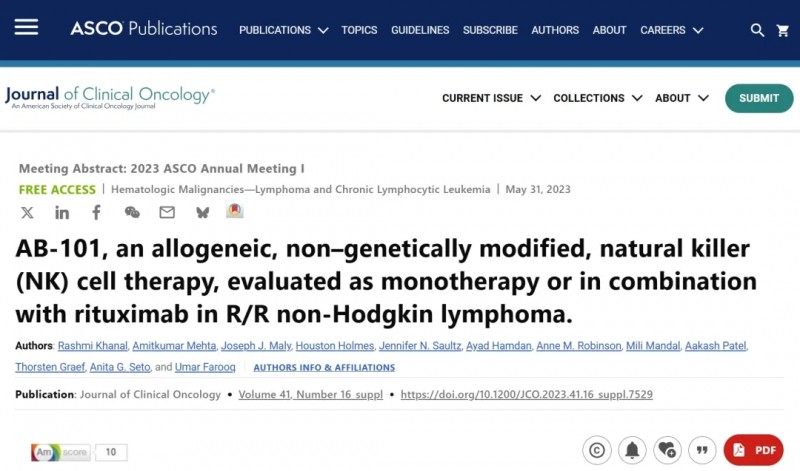Click the cite quotation icon
Viewport: 800px width, 471px height.
(x=702, y=450)
